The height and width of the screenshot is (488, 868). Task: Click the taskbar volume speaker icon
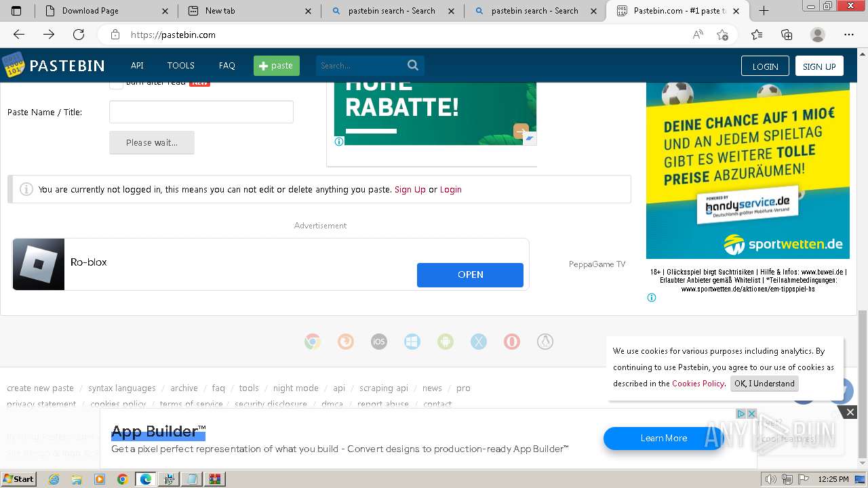pyautogui.click(x=770, y=479)
